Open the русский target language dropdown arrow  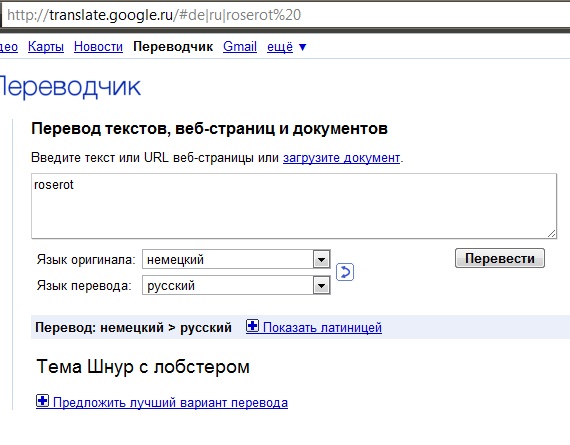321,285
